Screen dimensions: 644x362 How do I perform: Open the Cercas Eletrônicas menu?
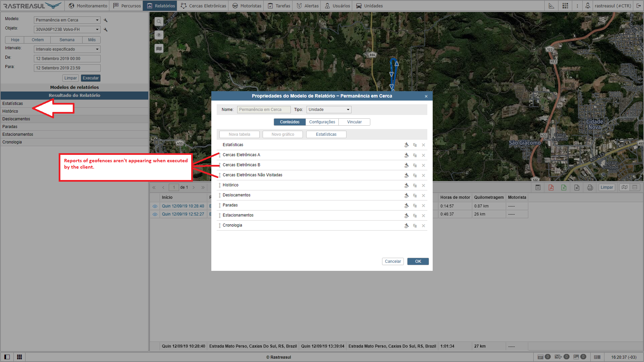[x=203, y=6]
